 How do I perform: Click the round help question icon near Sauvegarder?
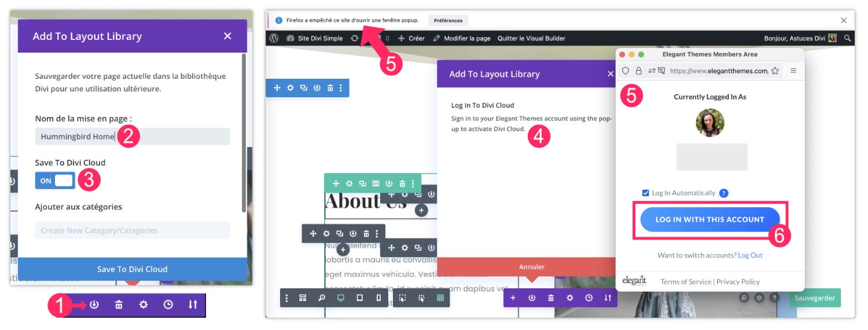point(774,298)
